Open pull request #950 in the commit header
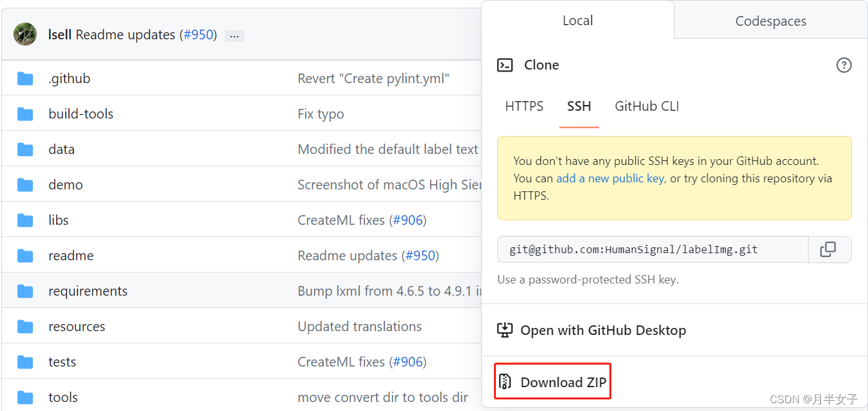 (198, 35)
